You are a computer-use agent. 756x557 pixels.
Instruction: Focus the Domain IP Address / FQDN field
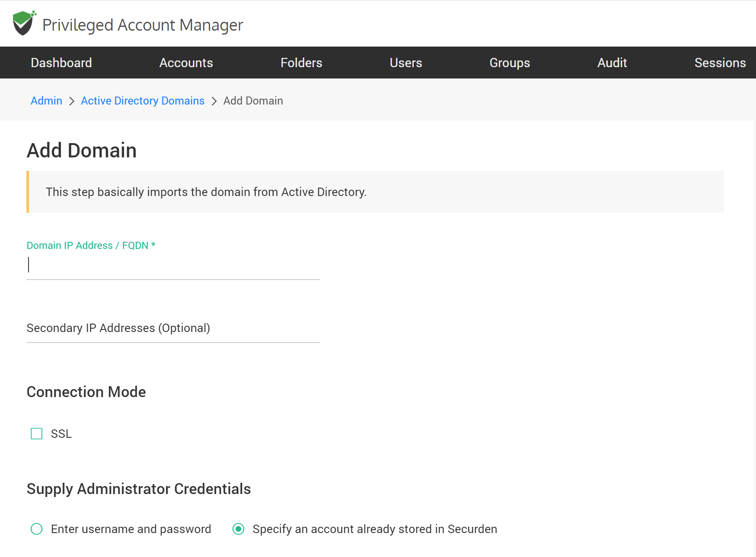tap(173, 266)
